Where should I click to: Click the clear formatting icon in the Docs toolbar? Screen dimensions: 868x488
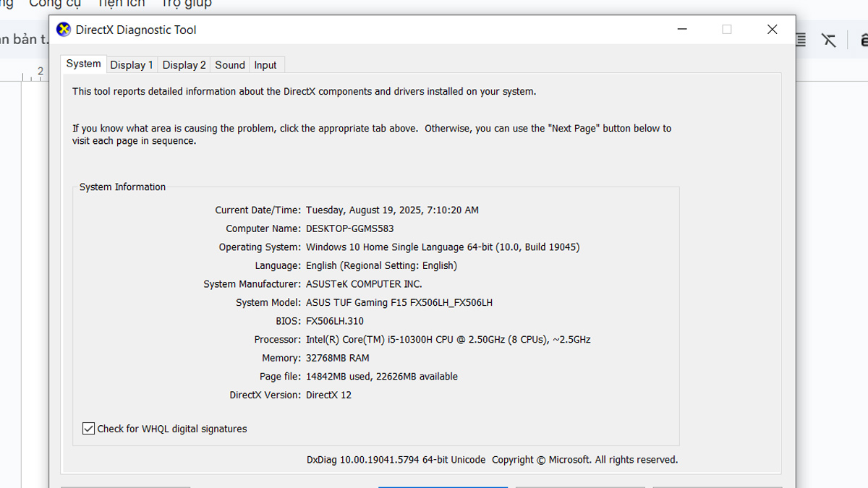[829, 40]
